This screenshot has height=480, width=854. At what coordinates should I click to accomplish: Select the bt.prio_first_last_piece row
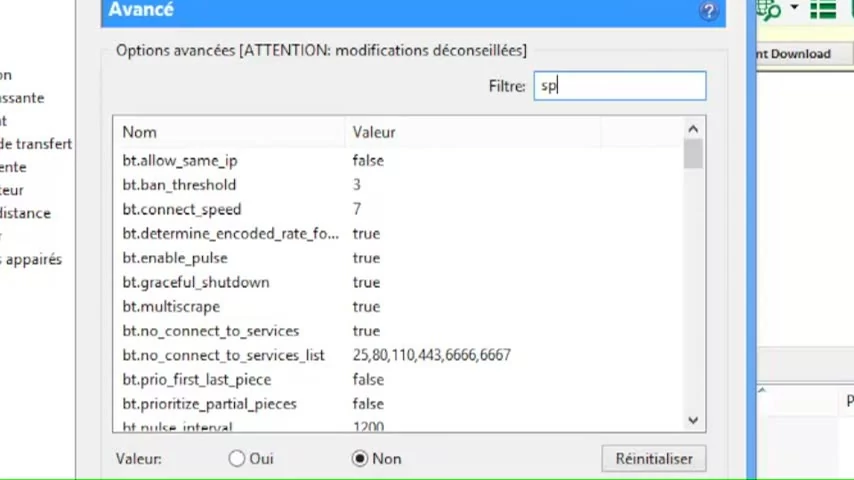coord(398,380)
